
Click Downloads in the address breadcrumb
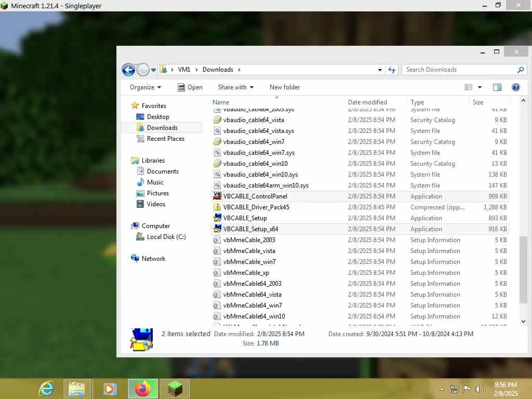[x=218, y=70]
